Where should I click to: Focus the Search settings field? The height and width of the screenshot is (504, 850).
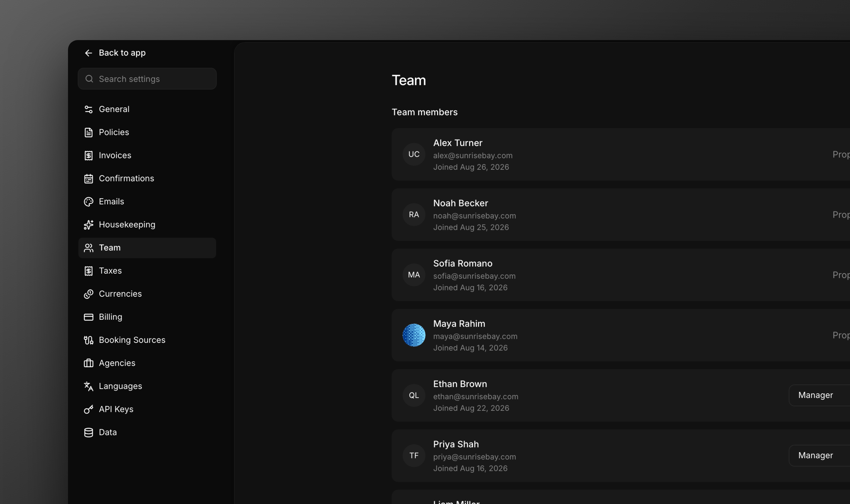pyautogui.click(x=147, y=79)
